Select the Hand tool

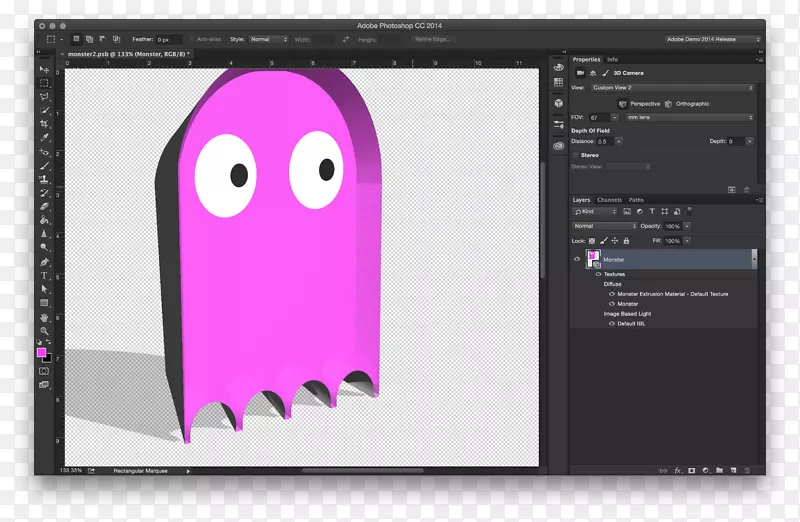pos(44,317)
